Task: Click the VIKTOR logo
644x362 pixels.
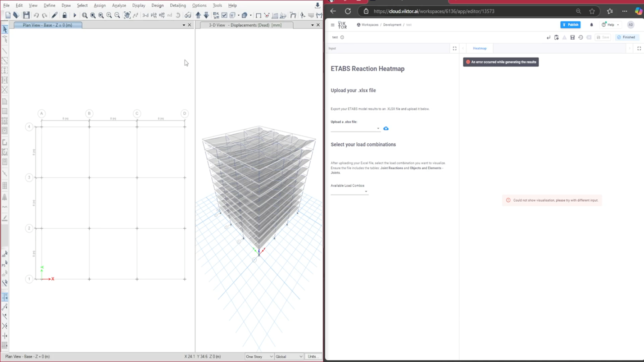Action: [342, 25]
